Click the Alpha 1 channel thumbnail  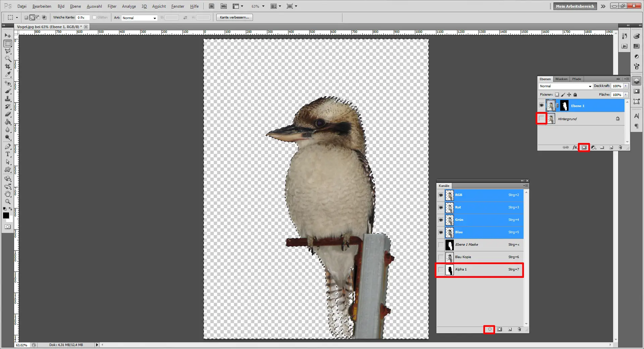(449, 270)
